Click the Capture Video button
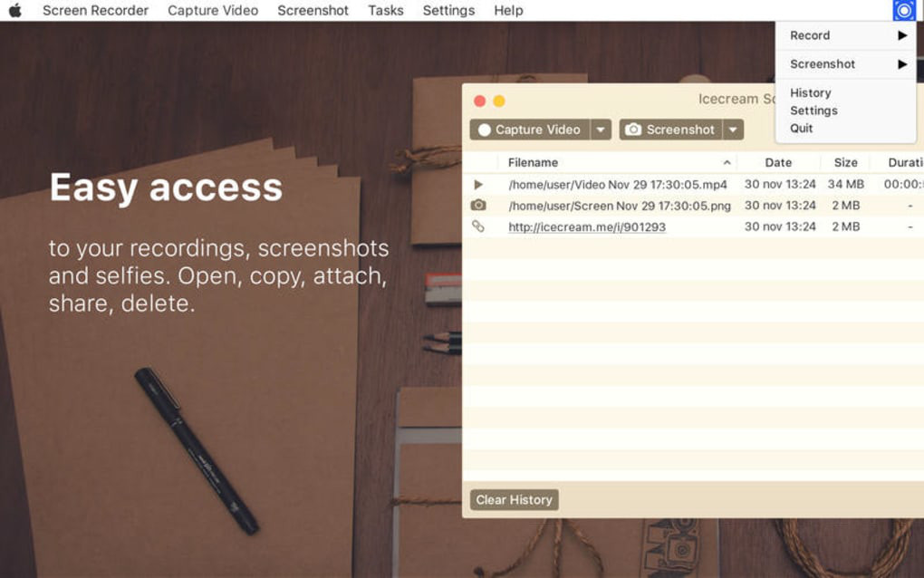The image size is (924, 578). click(x=530, y=130)
